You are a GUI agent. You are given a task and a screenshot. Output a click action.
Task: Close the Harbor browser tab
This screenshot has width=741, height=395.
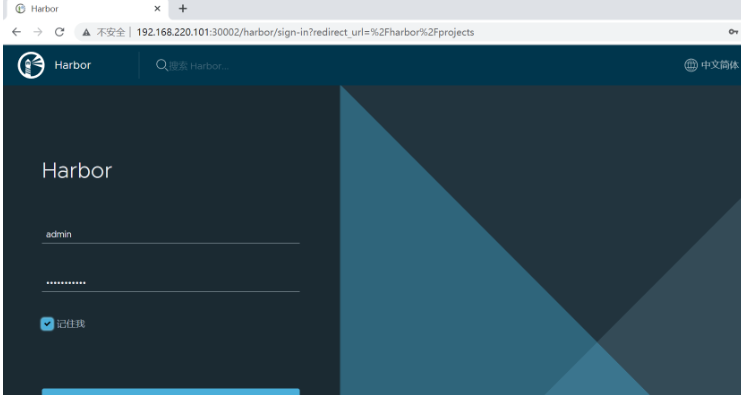(x=157, y=9)
